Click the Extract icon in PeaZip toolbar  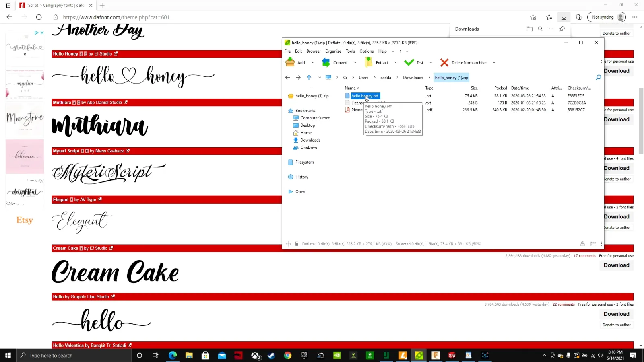[368, 62]
